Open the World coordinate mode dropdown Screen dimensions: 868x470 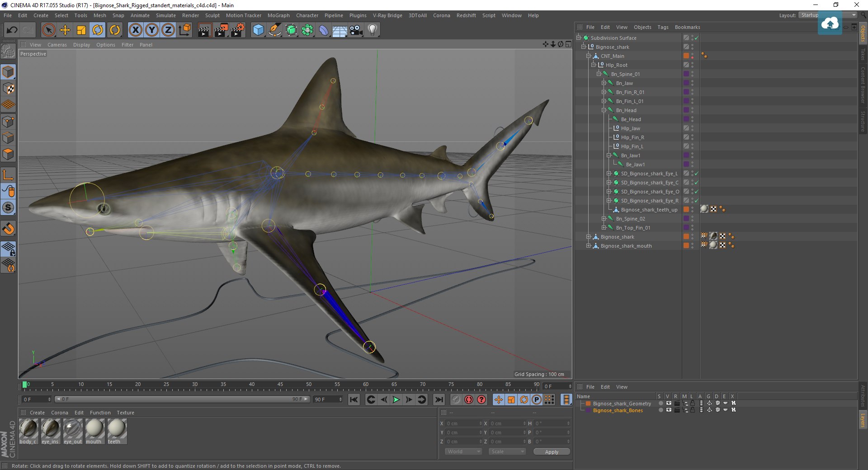[463, 451]
